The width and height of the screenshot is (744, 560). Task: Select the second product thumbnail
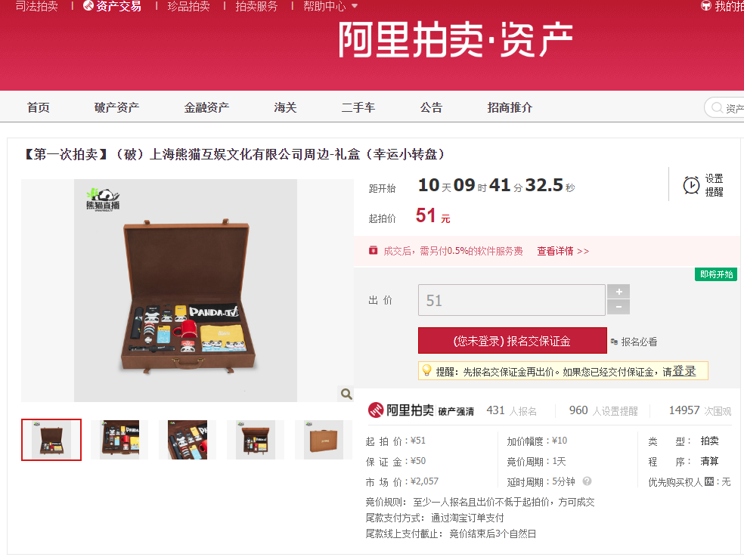(120, 440)
